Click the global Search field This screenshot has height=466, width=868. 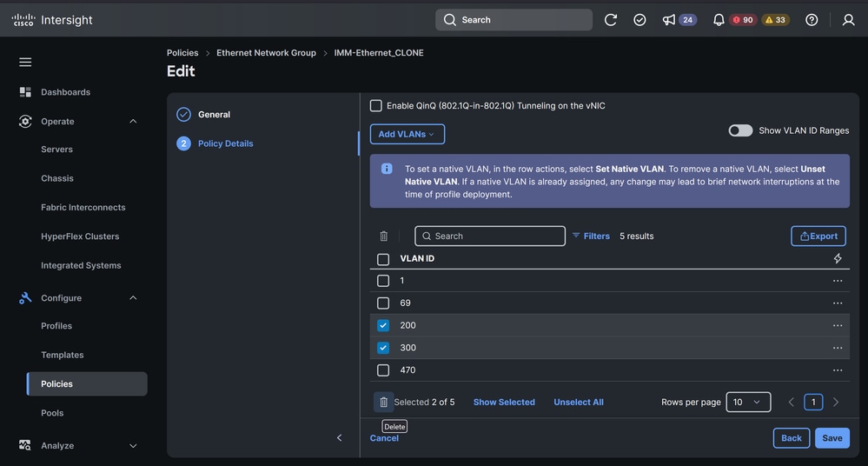tap(514, 20)
